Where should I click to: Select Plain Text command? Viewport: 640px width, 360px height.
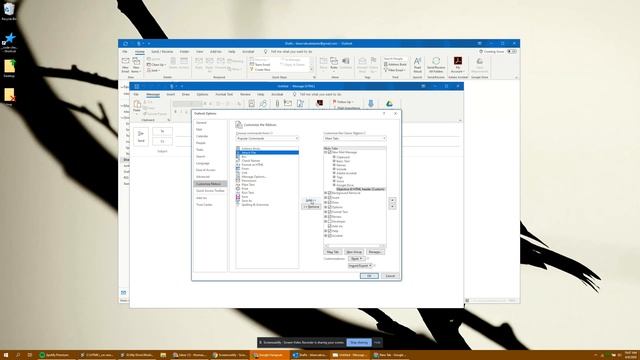tap(267, 184)
